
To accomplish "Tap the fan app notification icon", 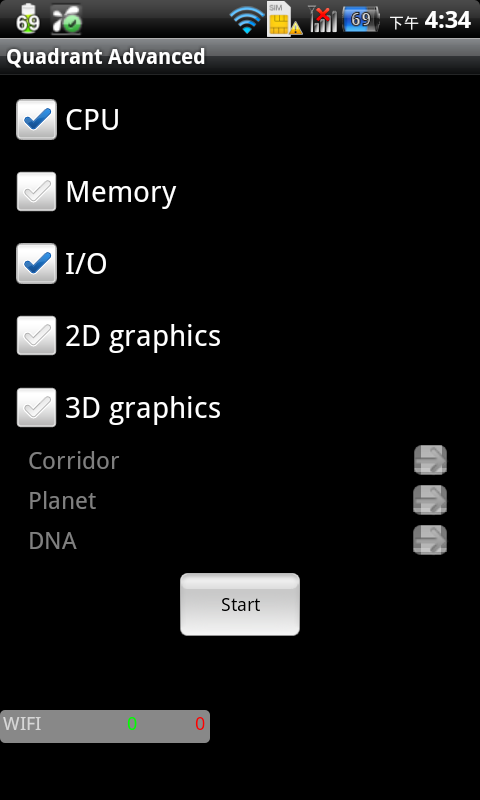I will point(66,19).
